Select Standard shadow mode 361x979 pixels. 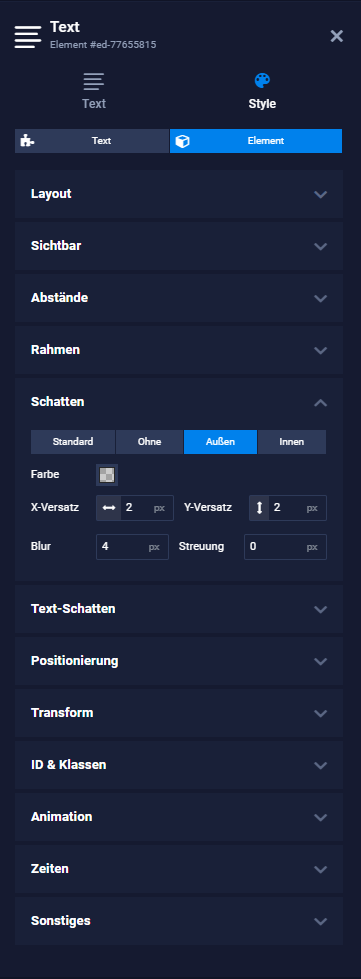[x=73, y=441]
